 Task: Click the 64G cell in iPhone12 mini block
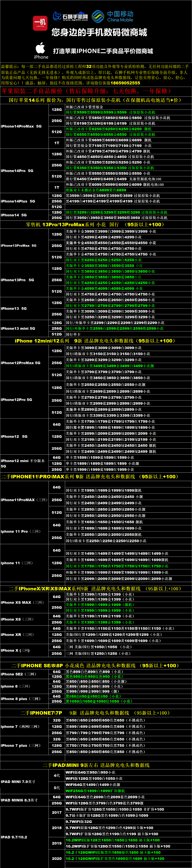pyautogui.click(x=57, y=458)
